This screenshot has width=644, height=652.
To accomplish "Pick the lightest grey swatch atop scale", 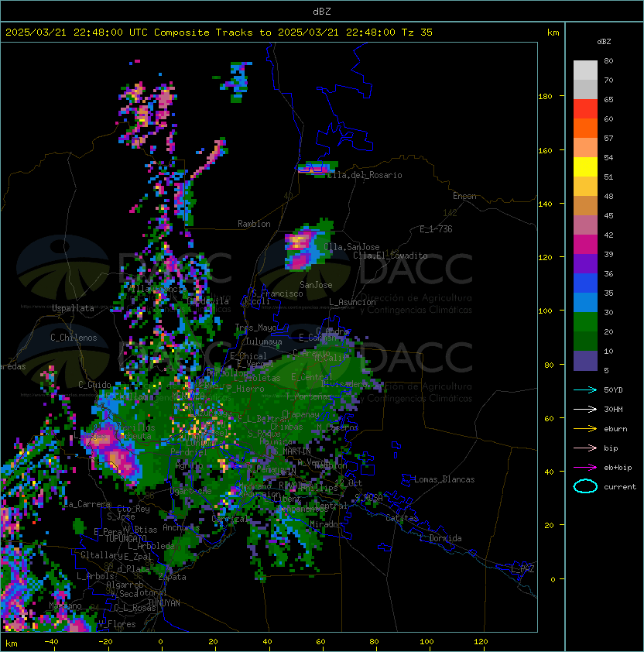I will coord(585,70).
